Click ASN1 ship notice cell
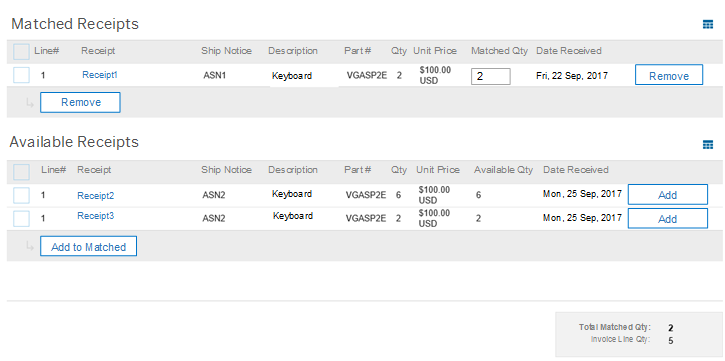725x361 pixels. 215,75
